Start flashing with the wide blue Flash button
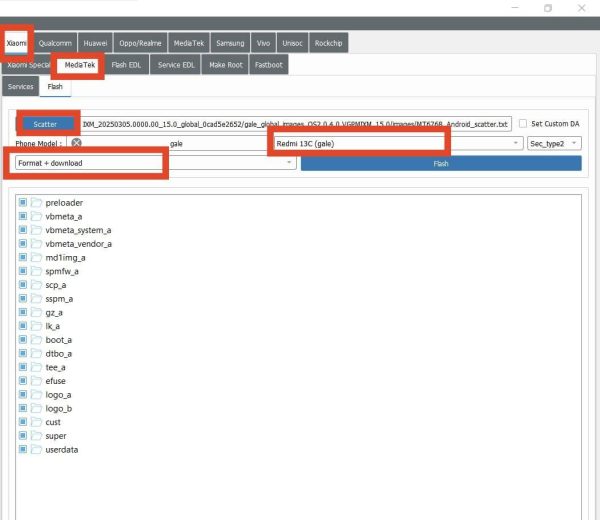This screenshot has height=520, width=600. [441, 163]
